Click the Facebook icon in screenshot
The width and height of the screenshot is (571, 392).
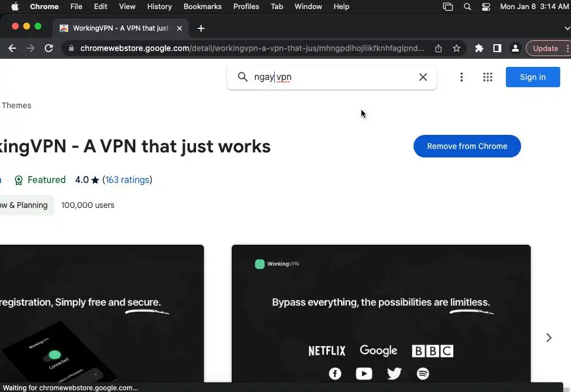pos(335,373)
